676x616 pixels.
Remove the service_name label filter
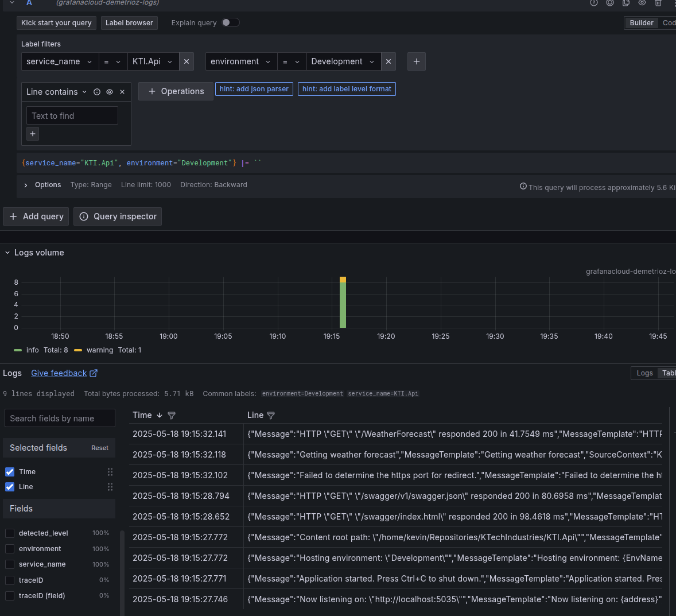(x=187, y=61)
